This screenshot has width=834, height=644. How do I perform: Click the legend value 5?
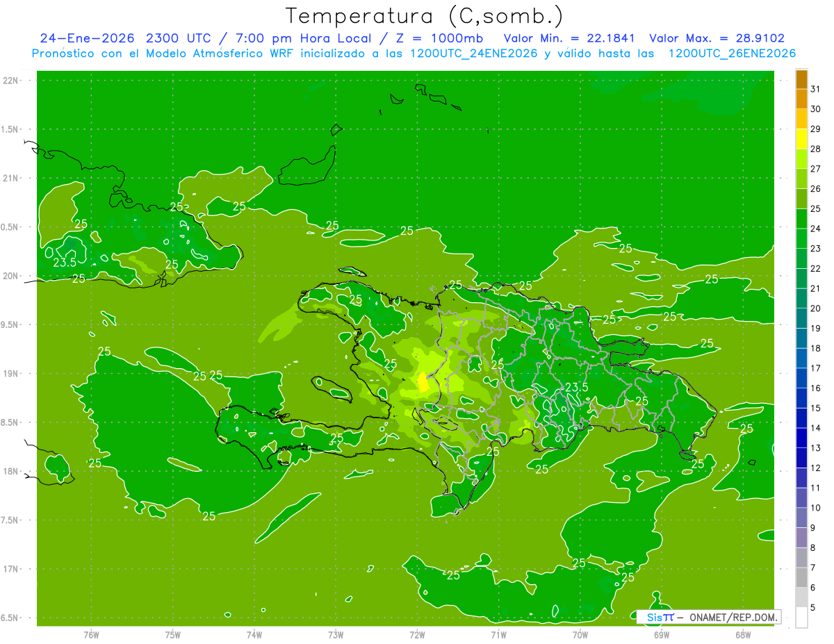tap(815, 606)
